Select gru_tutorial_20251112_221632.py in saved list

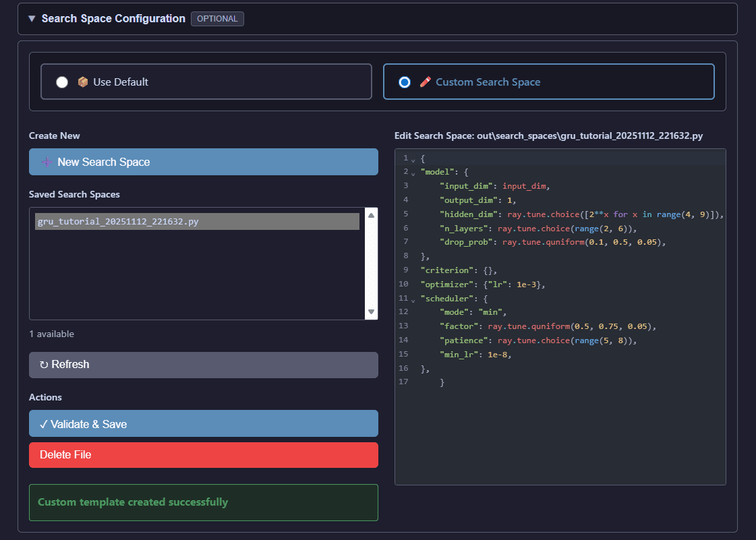click(x=197, y=221)
